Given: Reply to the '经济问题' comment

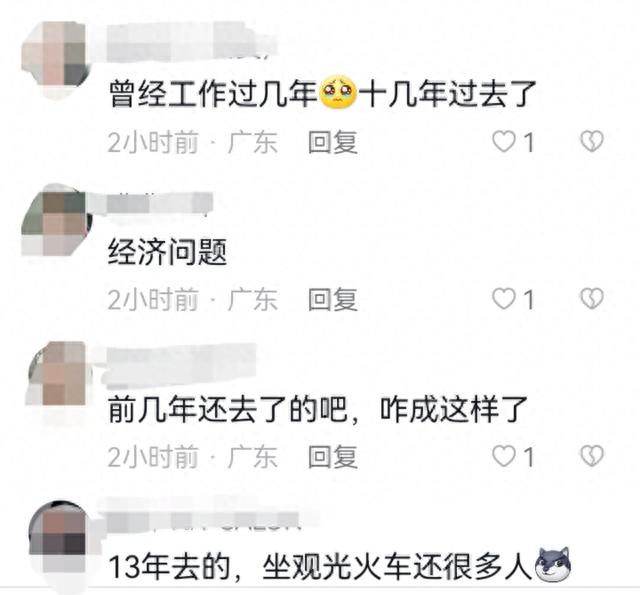Looking at the screenshot, I should coord(333,299).
